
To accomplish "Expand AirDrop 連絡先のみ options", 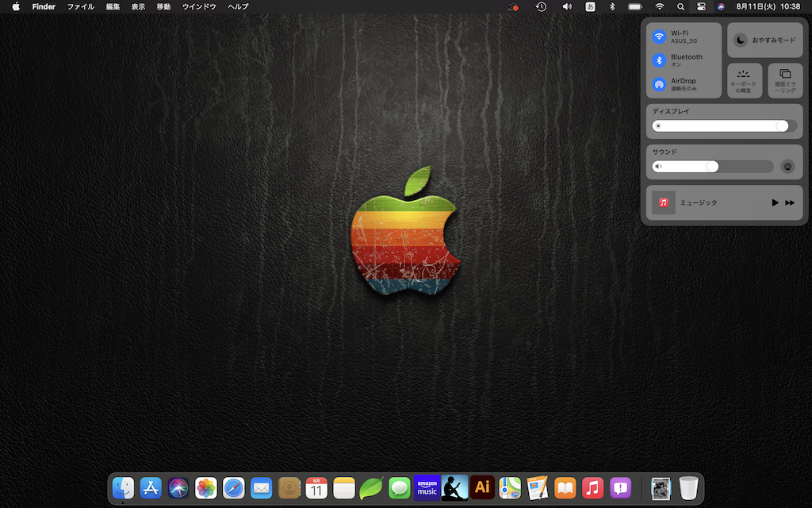I will [684, 84].
